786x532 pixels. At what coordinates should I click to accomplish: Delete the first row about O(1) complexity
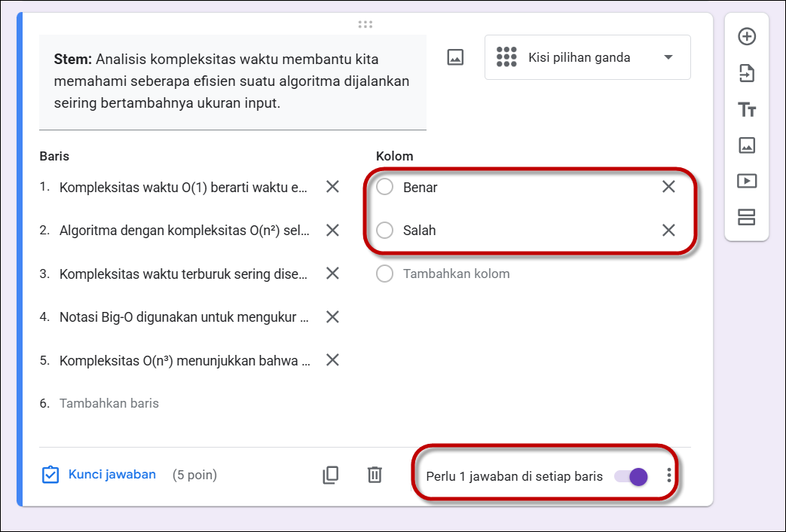coord(332,187)
